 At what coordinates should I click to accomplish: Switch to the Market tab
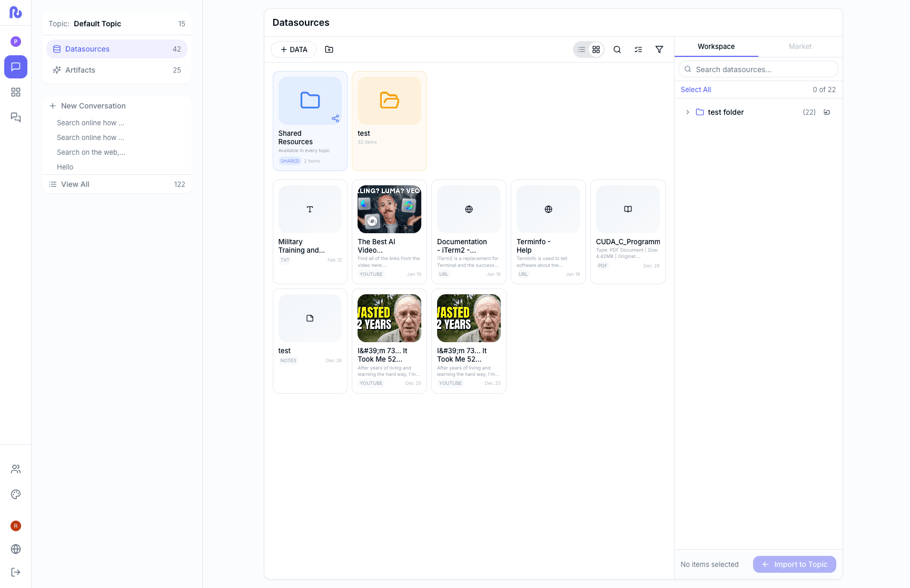(x=800, y=46)
